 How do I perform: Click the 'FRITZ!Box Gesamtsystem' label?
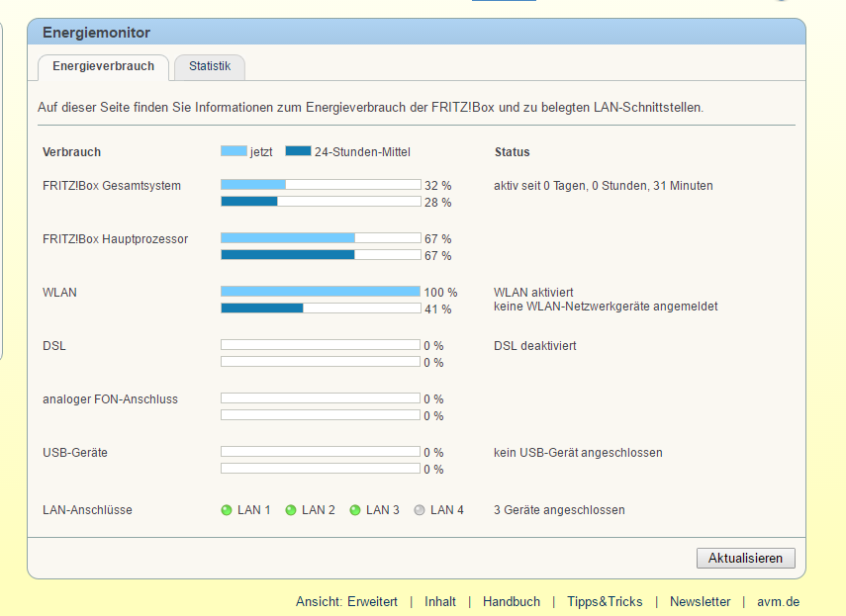[112, 185]
